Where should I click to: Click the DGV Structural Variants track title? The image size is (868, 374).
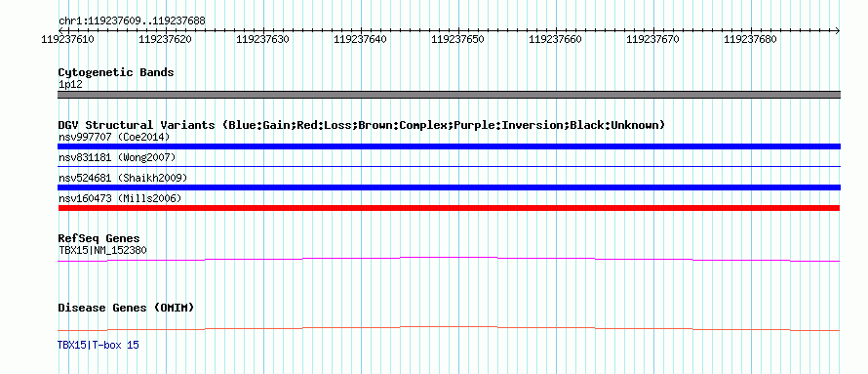[x=361, y=125]
